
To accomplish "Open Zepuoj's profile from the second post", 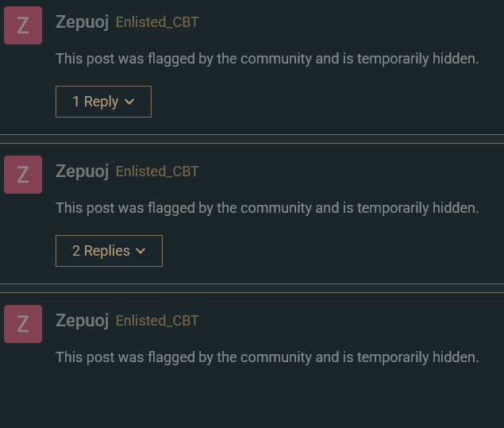I will 82,172.
